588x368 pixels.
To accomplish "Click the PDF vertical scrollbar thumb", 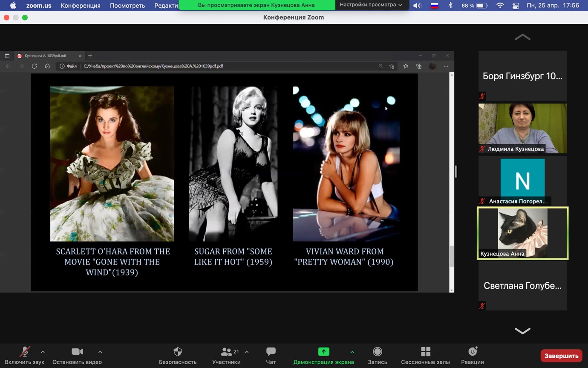I will 452,256.
